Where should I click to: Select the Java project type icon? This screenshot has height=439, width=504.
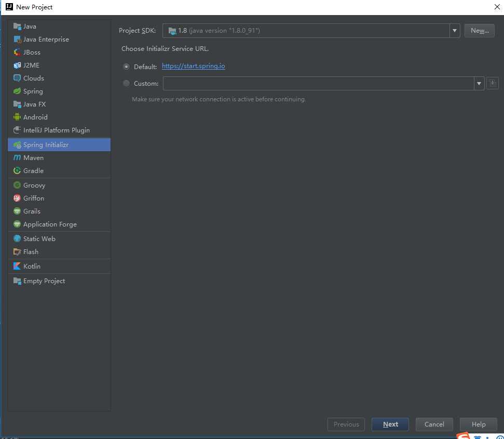[17, 26]
